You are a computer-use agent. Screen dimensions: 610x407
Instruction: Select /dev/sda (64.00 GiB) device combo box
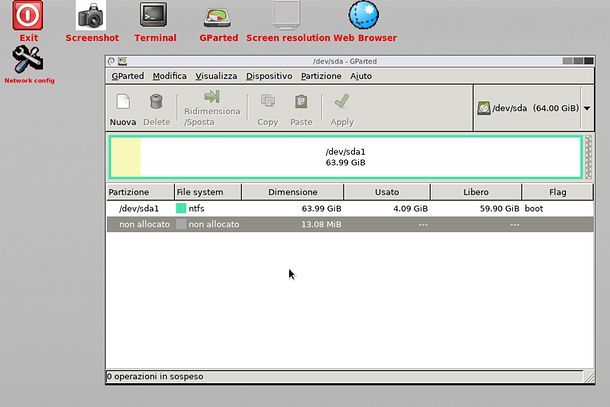534,108
